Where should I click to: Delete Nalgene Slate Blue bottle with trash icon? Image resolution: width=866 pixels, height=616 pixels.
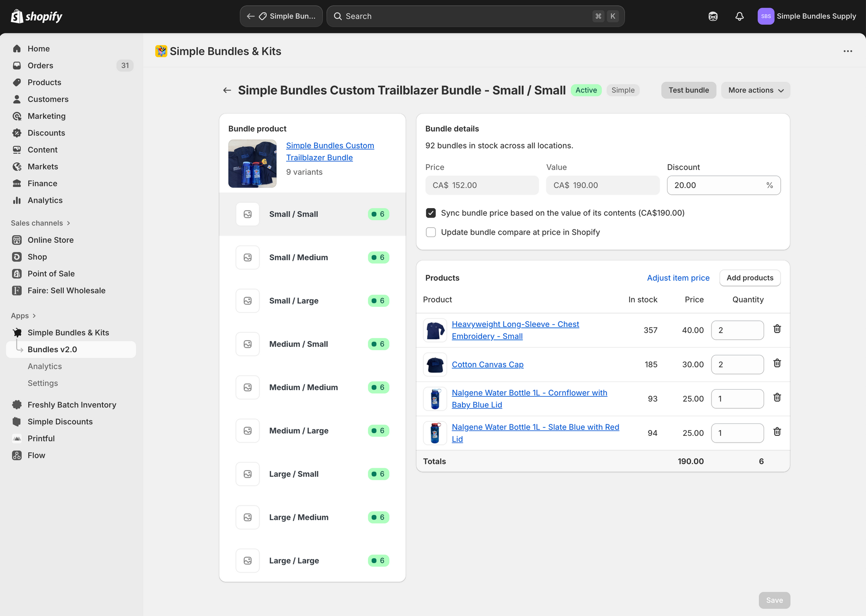(777, 432)
